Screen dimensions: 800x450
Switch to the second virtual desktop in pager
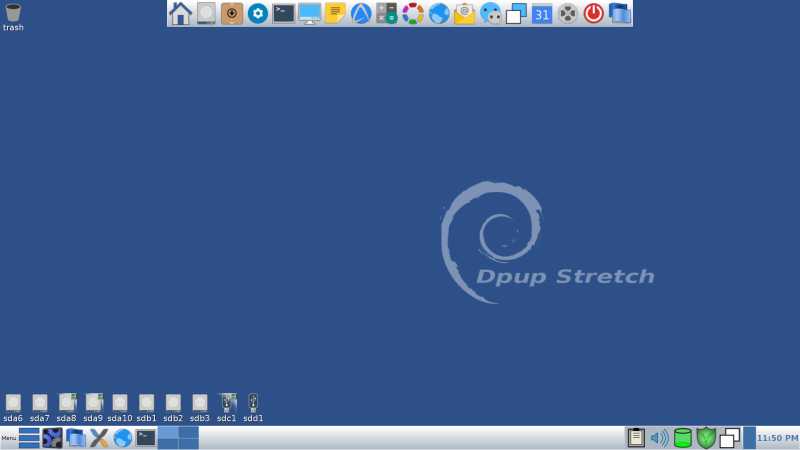point(188,433)
